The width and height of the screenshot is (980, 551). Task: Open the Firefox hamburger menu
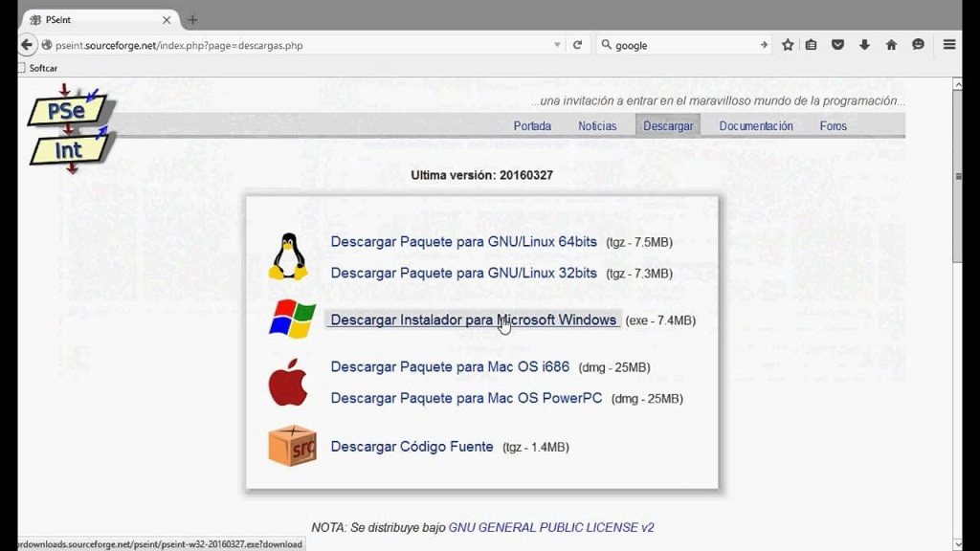pyautogui.click(x=948, y=44)
